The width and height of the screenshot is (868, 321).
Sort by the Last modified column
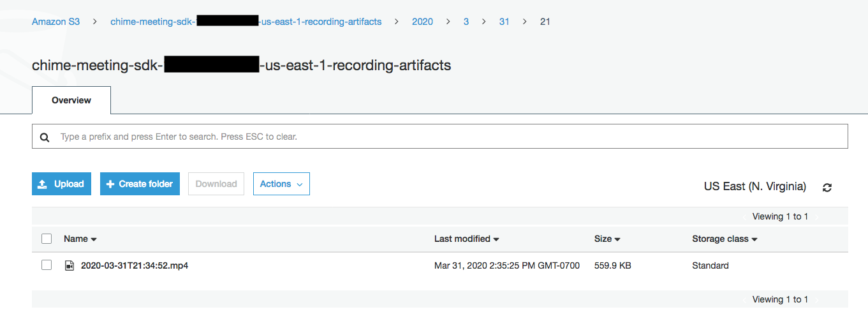tap(467, 239)
